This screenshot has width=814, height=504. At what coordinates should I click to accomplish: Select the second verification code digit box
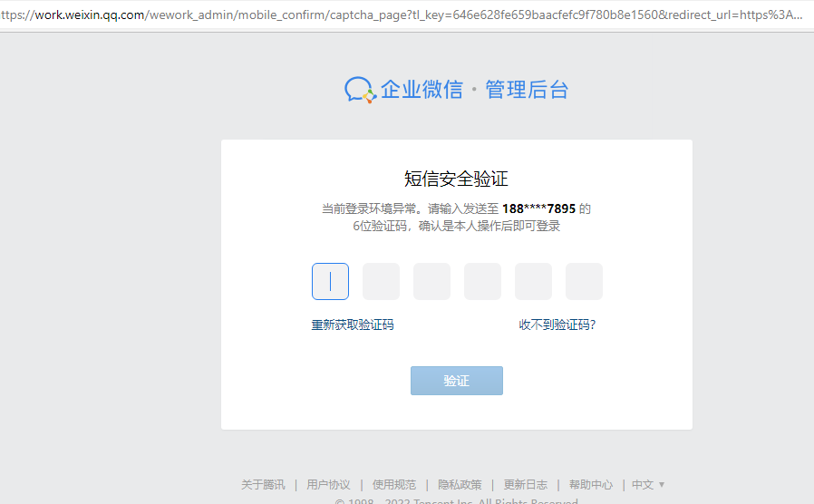click(x=381, y=282)
